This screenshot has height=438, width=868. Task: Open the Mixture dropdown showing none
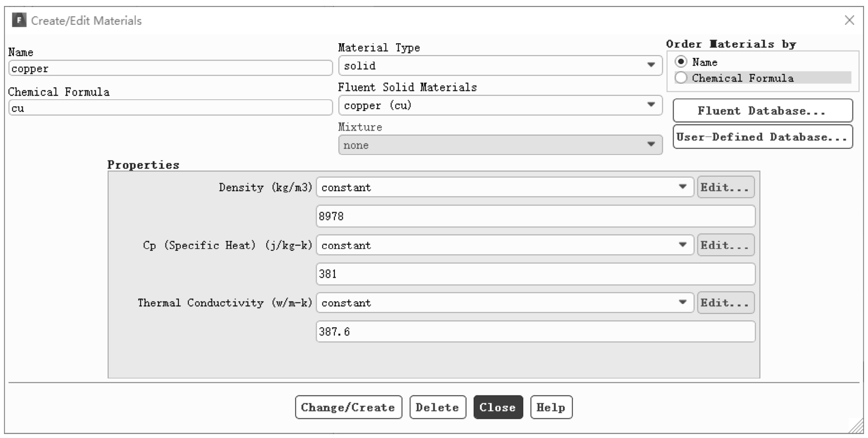[500, 145]
